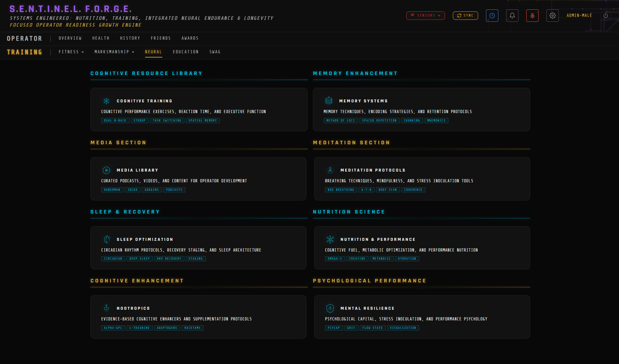This screenshot has width=619, height=364.
Task: Toggle the BOX BREATHING tag
Action: 341,190
